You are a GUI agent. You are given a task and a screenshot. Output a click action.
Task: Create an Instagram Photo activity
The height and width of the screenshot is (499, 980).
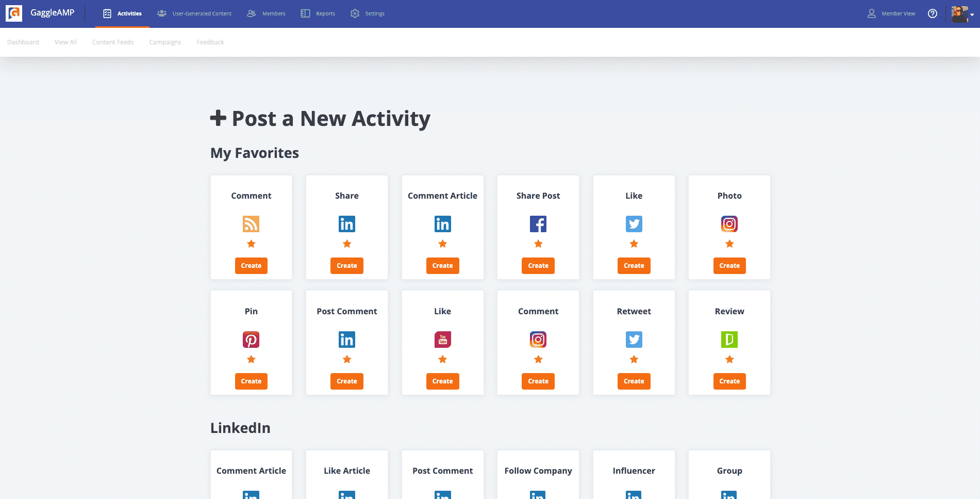pyautogui.click(x=729, y=266)
